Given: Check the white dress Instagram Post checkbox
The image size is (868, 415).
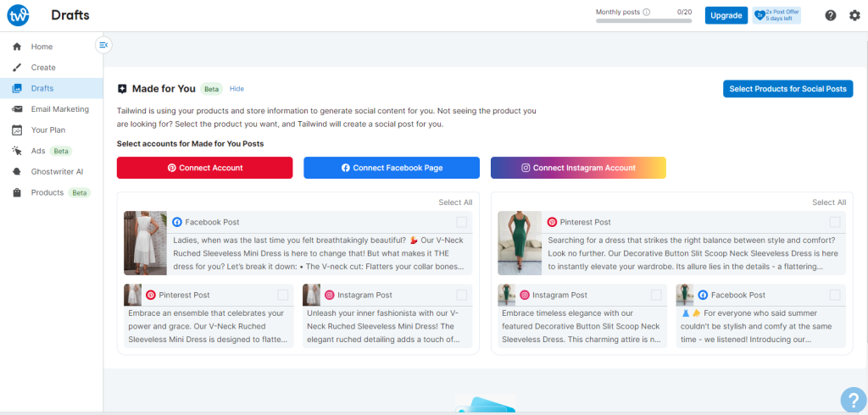Looking at the screenshot, I should (462, 295).
